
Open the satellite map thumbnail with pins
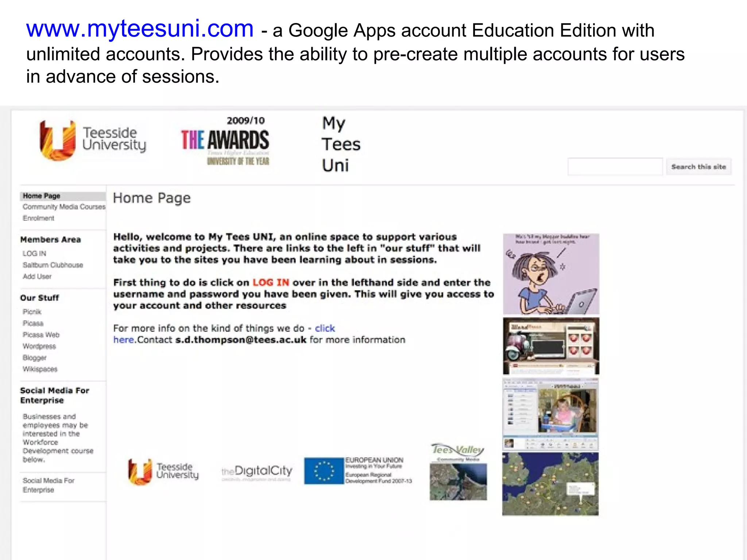(550, 484)
